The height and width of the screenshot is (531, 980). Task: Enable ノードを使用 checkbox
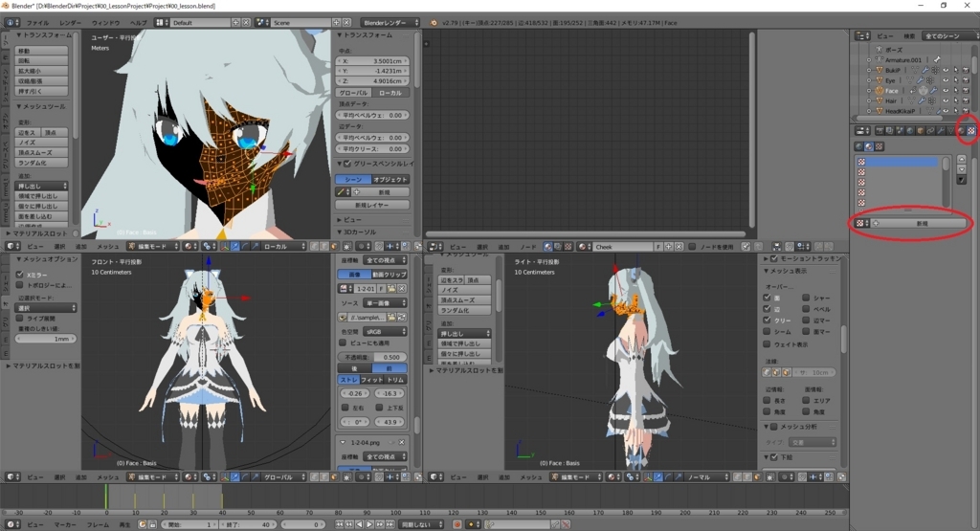tap(692, 247)
